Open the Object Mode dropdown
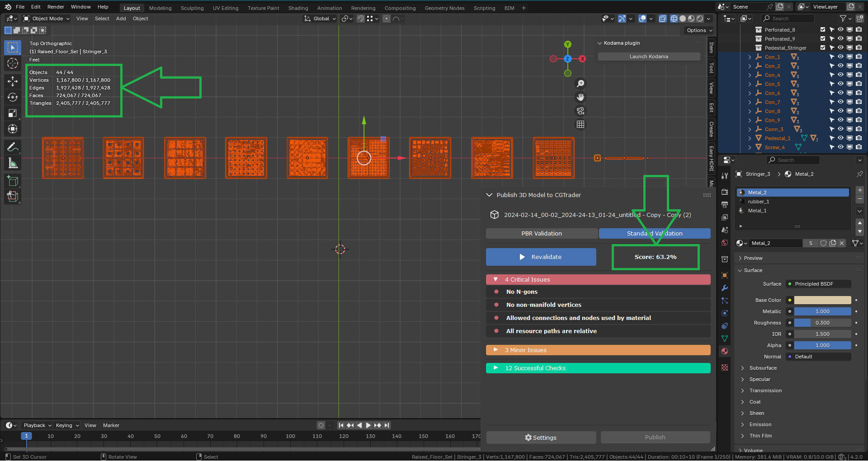 click(46, 19)
